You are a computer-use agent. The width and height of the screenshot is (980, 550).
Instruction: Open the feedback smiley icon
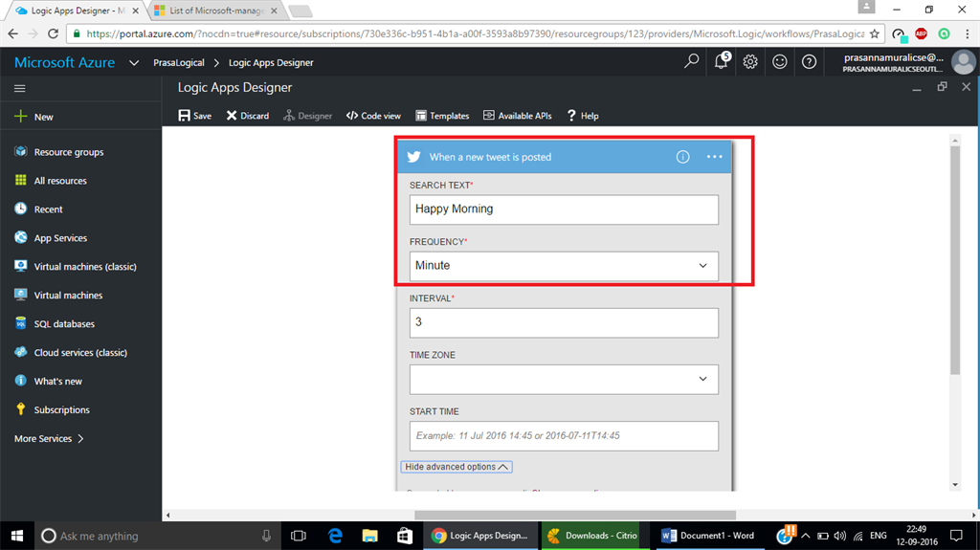pos(779,61)
